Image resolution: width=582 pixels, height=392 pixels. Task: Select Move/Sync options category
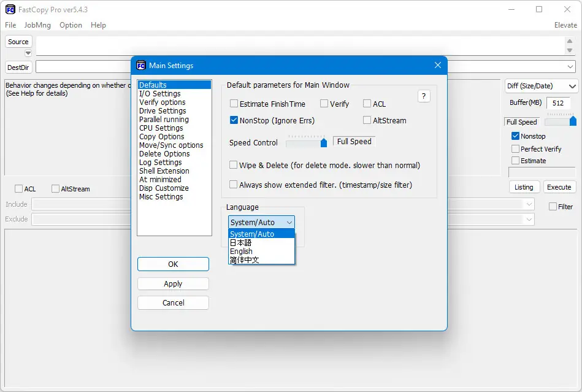pyautogui.click(x=174, y=145)
